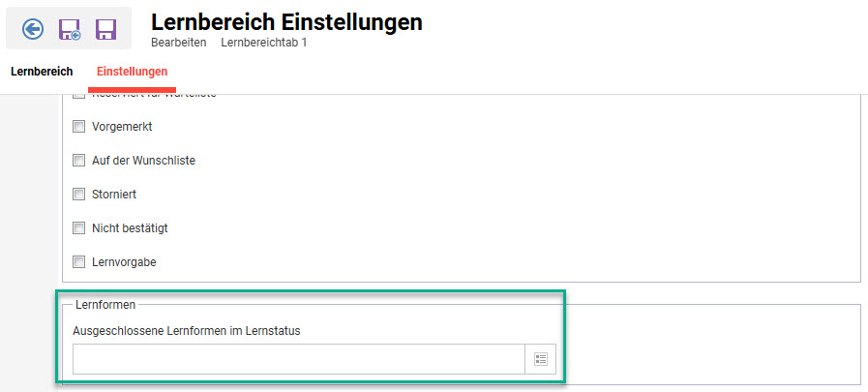Open the Lernformen selection list icon
Screen dimensions: 868x392
pyautogui.click(x=541, y=359)
